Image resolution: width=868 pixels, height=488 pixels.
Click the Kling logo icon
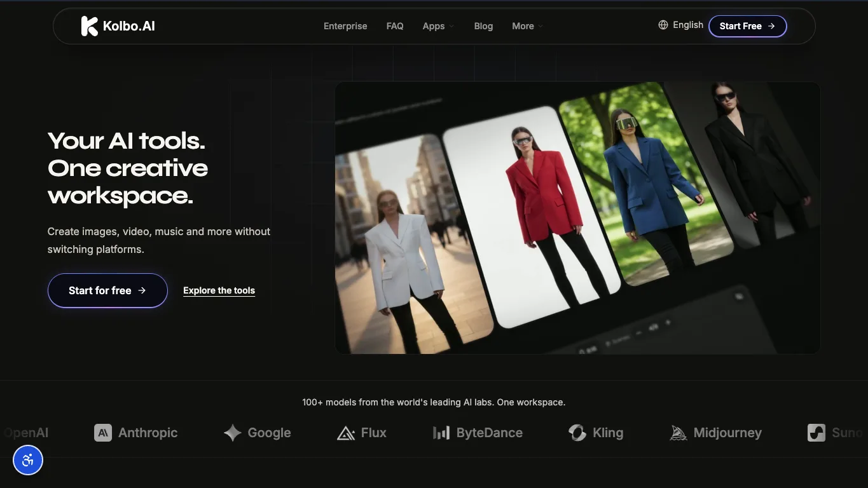click(x=577, y=433)
